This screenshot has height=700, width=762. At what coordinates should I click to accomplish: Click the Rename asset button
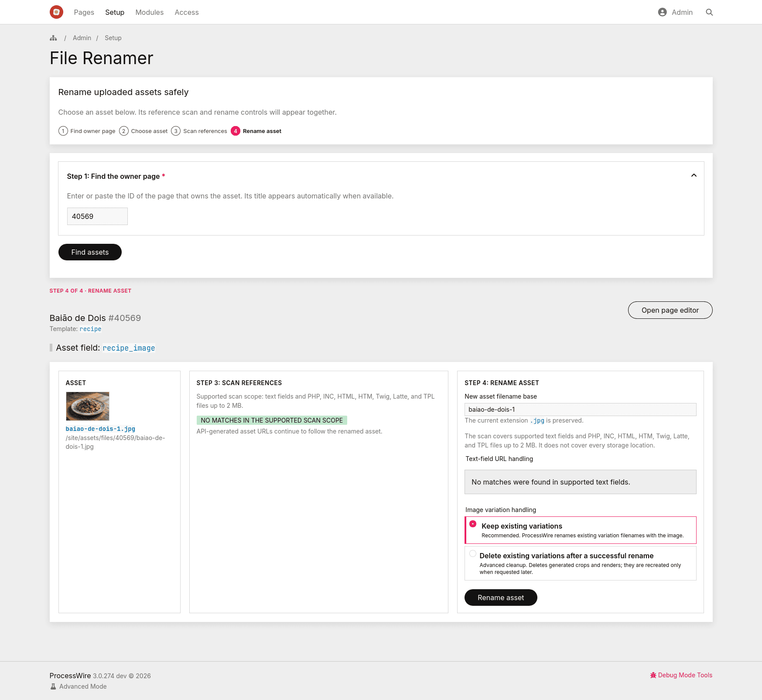point(501,598)
